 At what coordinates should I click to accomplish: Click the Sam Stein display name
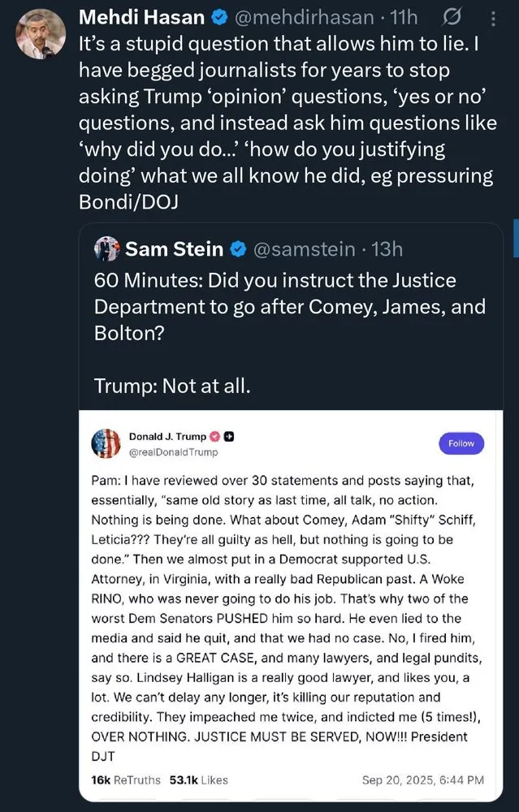coord(174,249)
